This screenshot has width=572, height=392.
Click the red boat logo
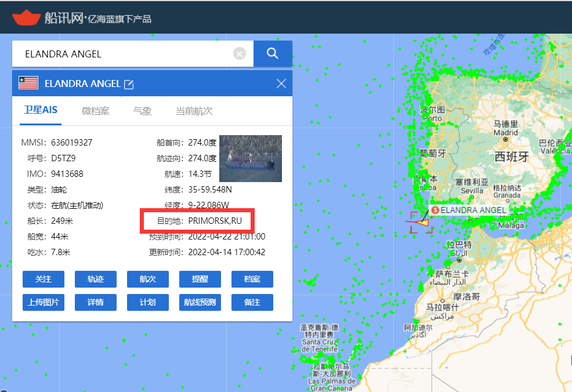[25, 17]
